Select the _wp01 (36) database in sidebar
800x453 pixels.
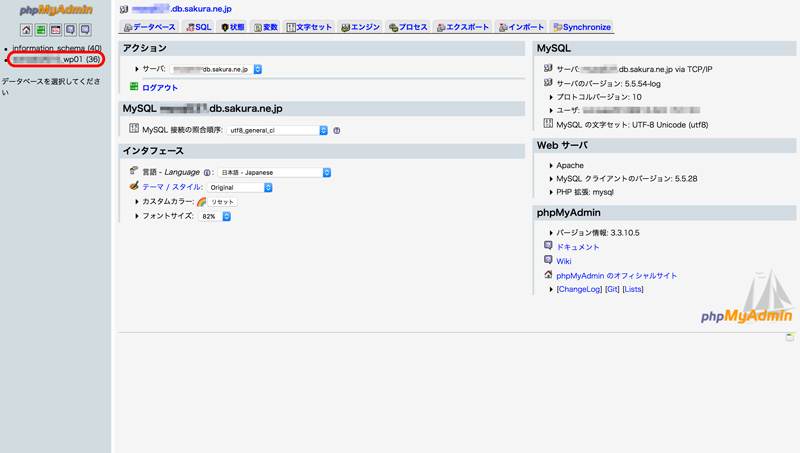click(57, 59)
